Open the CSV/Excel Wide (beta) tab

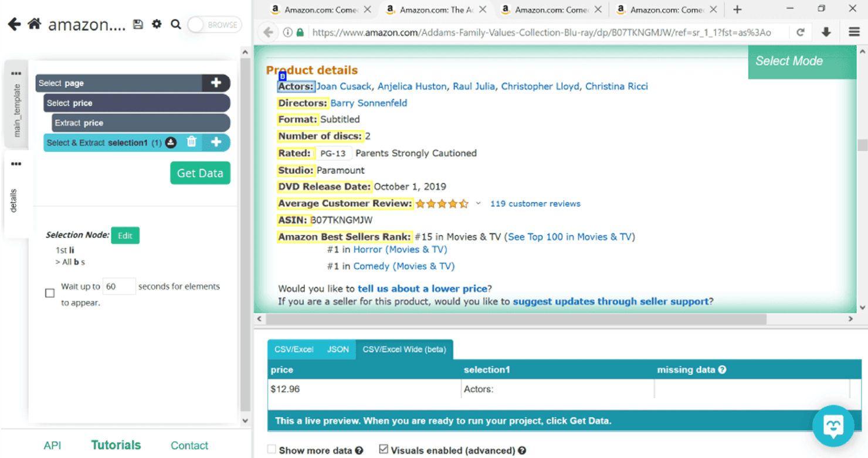(x=404, y=349)
